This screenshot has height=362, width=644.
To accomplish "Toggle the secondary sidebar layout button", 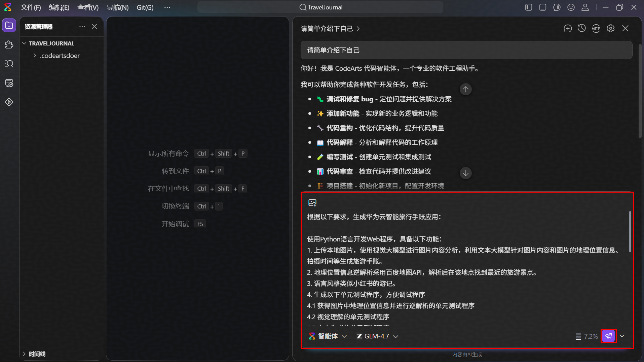I will [557, 7].
